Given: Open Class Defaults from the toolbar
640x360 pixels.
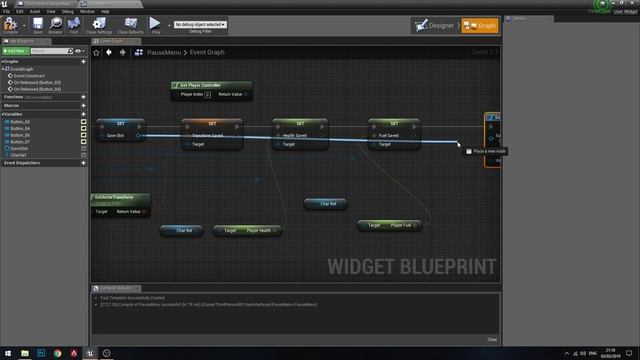Looking at the screenshot, I should (x=131, y=25).
